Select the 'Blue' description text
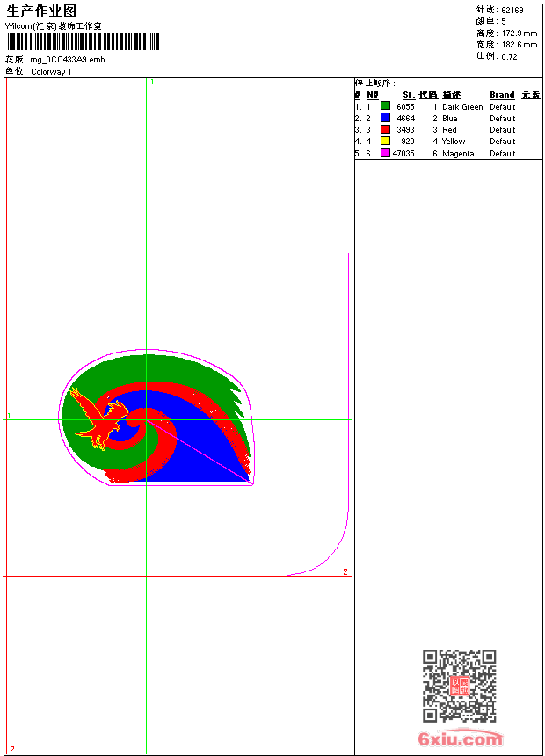This screenshot has width=545, height=756. (x=450, y=119)
